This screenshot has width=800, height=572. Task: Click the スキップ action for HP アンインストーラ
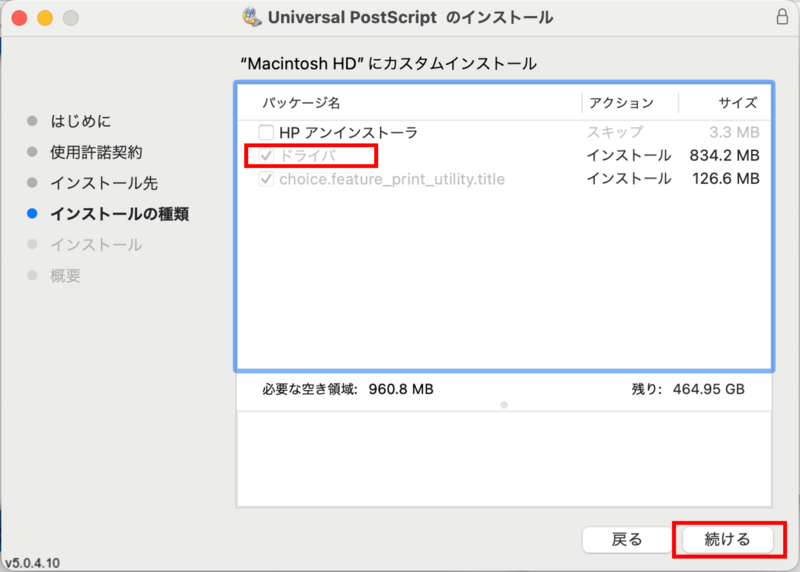(x=615, y=132)
